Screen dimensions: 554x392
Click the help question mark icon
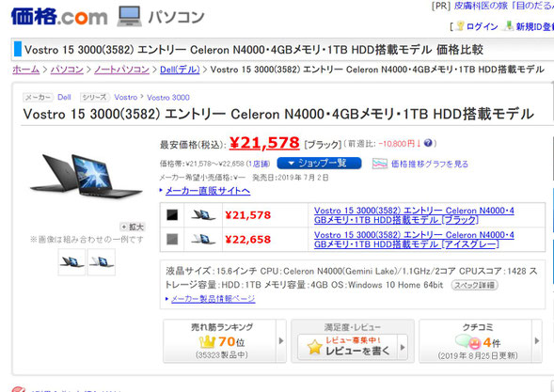point(428,143)
